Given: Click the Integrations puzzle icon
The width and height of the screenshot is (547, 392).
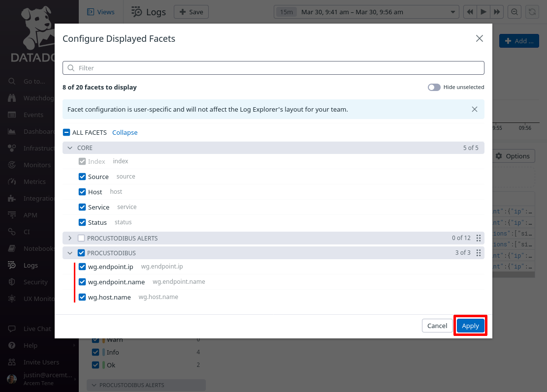Looking at the screenshot, I should click(x=12, y=198).
